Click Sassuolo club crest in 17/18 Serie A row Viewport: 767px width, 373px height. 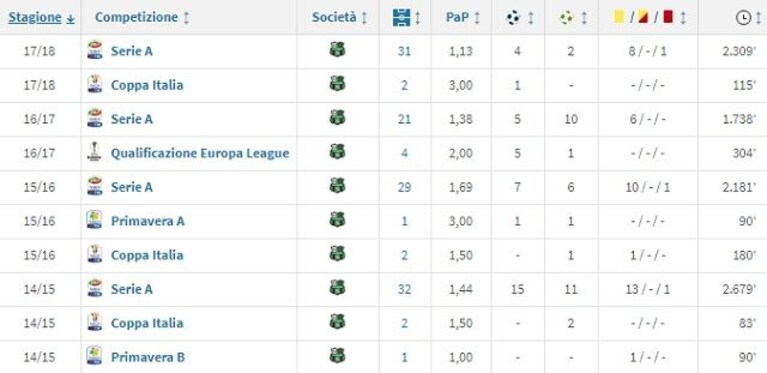(x=337, y=49)
